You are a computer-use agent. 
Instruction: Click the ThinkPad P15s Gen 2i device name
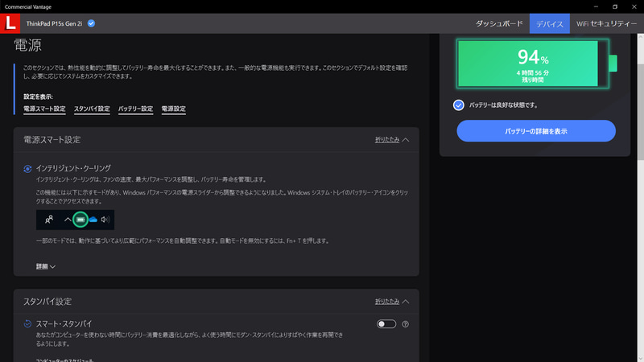(54, 23)
